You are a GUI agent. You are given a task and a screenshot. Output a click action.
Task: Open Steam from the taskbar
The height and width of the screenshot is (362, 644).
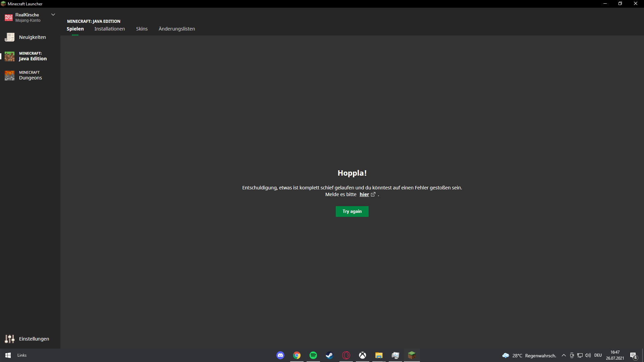point(329,355)
